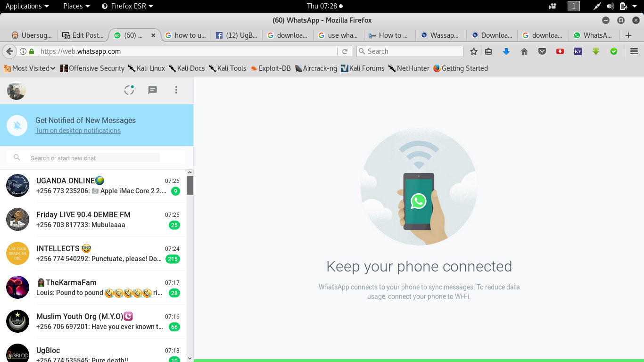The image size is (644, 362).
Task: Open the Most Visited bookmarks dropdown
Action: tap(30, 68)
